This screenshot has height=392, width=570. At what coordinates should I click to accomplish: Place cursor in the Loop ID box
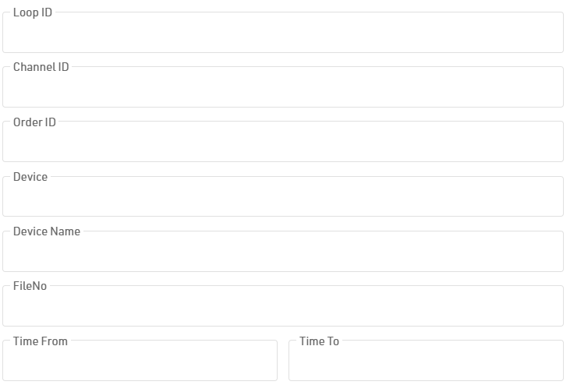point(282,34)
